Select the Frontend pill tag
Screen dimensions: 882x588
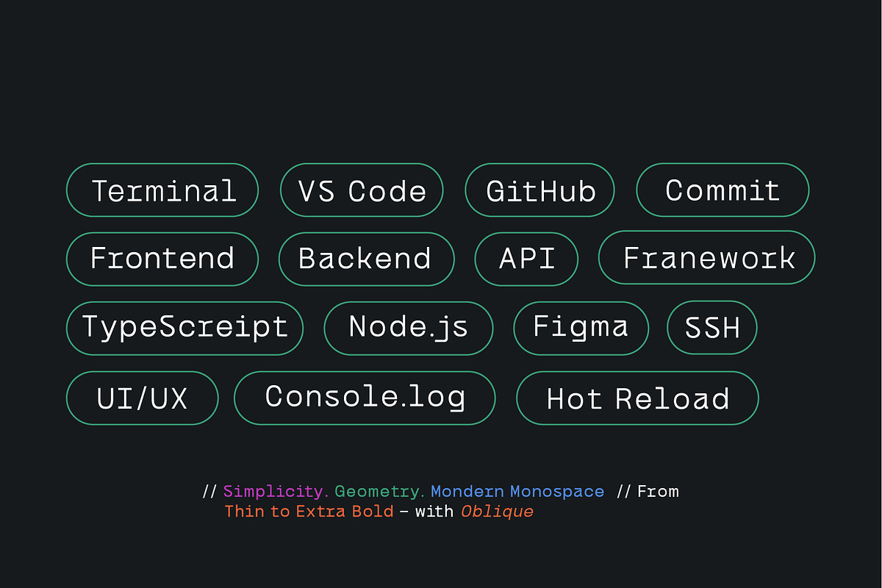point(162,259)
